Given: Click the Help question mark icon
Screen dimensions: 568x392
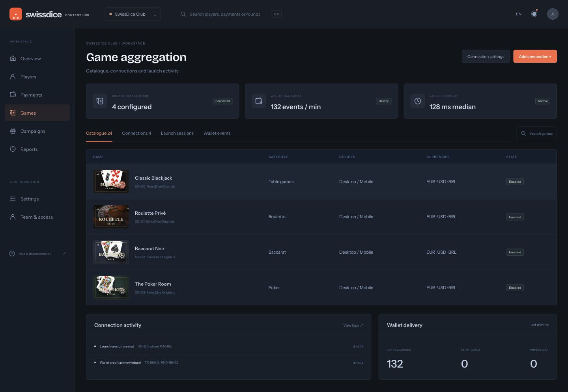Looking at the screenshot, I should tap(12, 254).
